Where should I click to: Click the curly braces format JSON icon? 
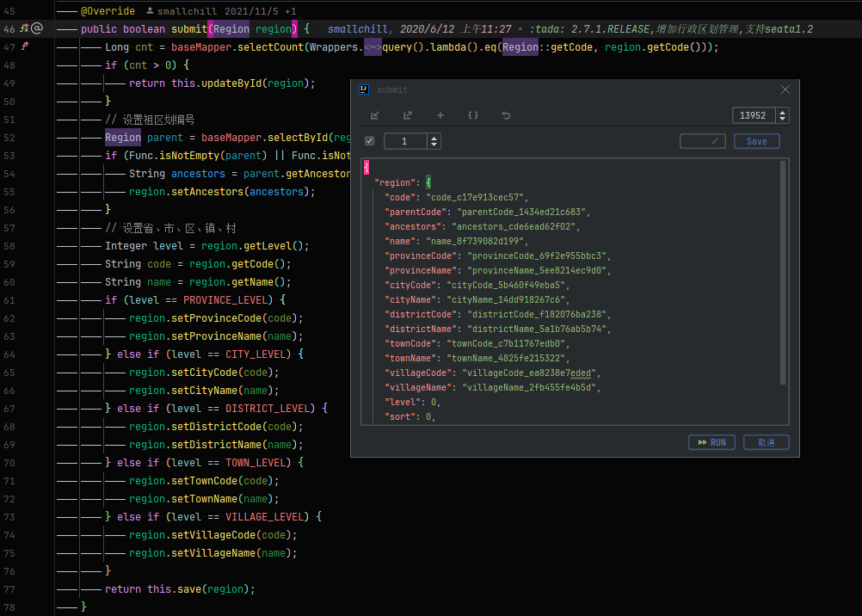(473, 115)
